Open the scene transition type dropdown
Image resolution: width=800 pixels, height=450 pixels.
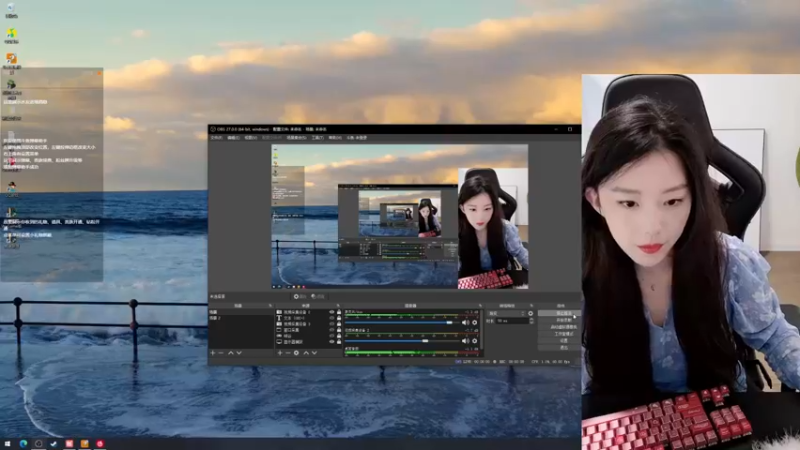tap(507, 313)
